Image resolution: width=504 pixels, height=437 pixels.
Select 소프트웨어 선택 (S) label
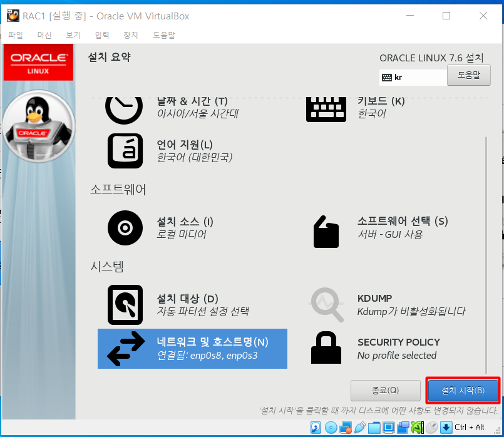coord(403,221)
